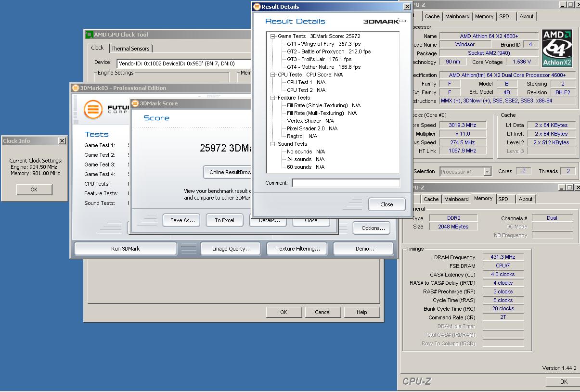This screenshot has height=392, width=580.
Task: Collapse the CPU Tests tree node
Action: (273, 75)
